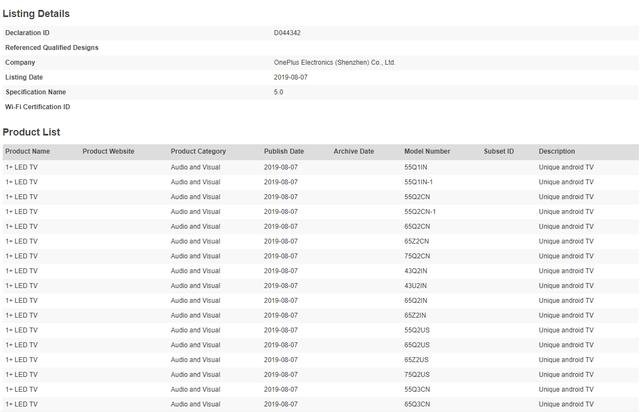Select model number 55Q2CN
Image resolution: width=640 pixels, height=412 pixels.
417,197
